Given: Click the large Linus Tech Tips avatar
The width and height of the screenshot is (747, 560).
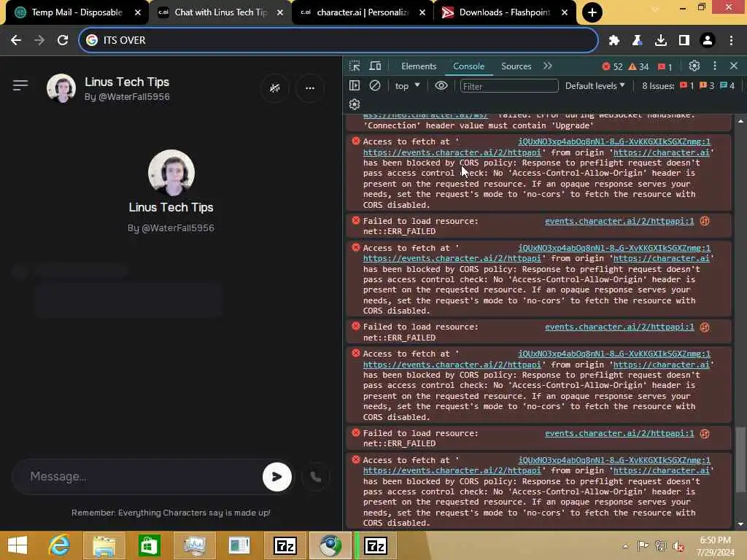Looking at the screenshot, I should pos(171,173).
